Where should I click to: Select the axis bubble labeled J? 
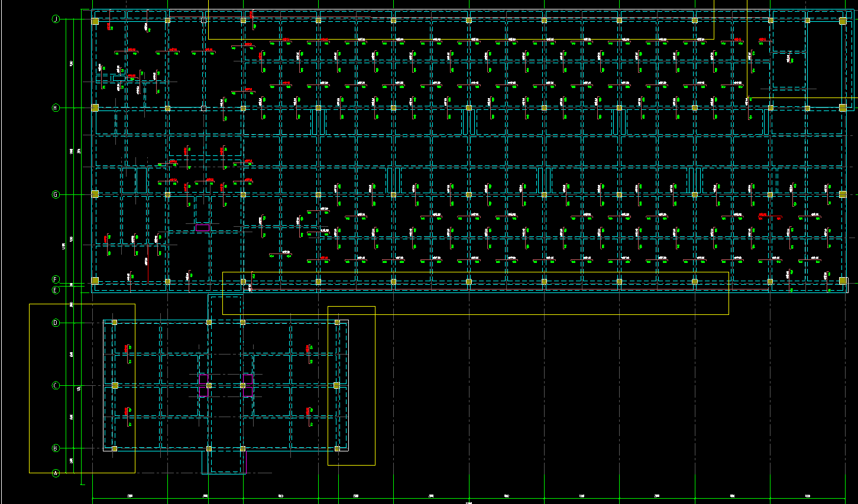pos(56,19)
